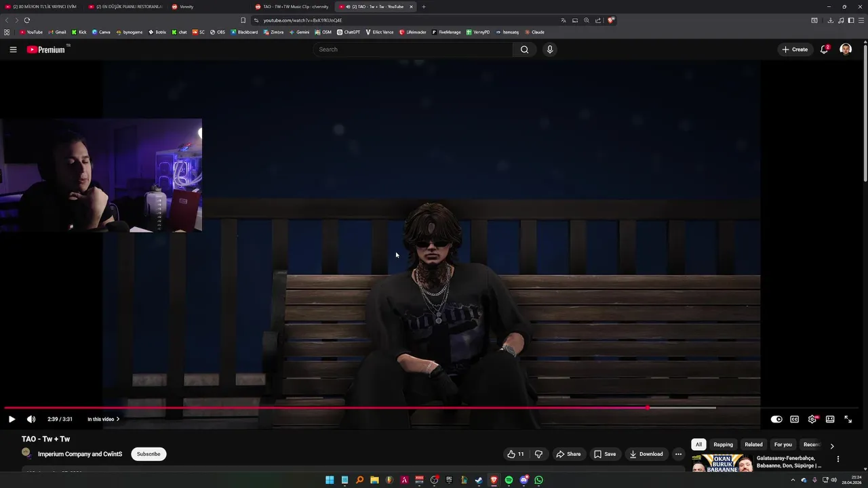Open browser apps grid icon

click(x=7, y=32)
